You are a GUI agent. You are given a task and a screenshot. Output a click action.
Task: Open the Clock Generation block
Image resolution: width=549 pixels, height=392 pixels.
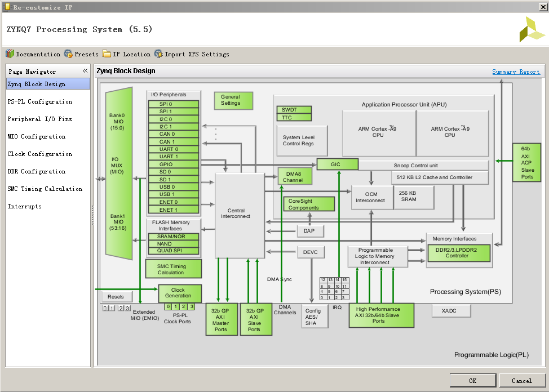click(x=179, y=293)
